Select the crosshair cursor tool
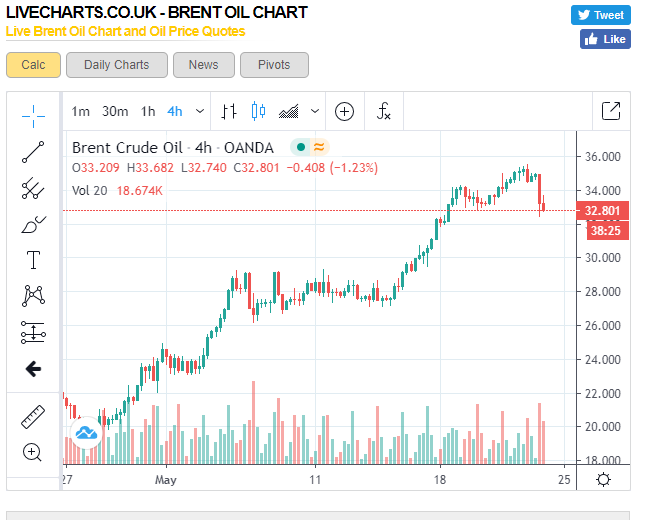 (33, 116)
